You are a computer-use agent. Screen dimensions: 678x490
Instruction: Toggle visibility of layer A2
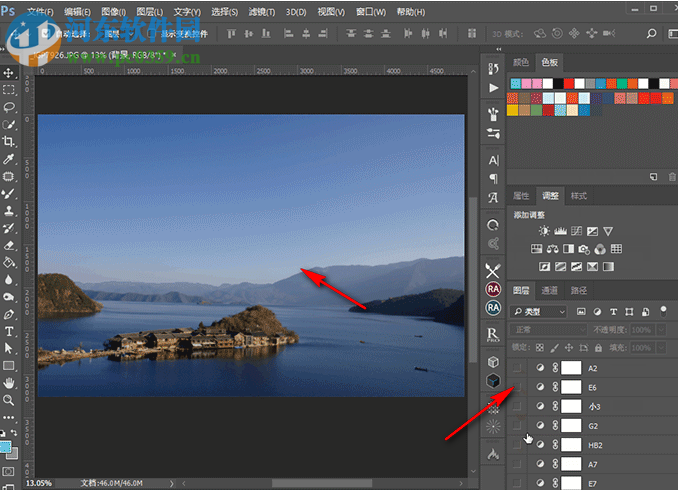[517, 368]
